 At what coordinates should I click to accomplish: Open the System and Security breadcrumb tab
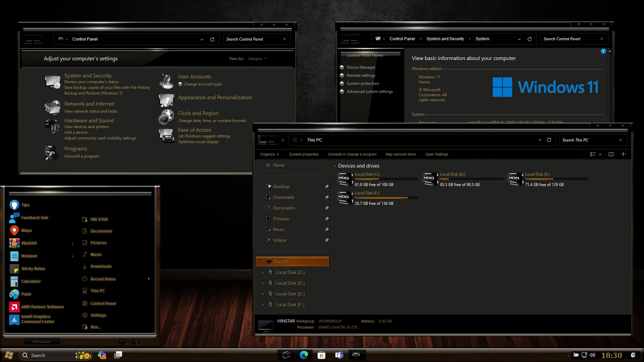(445, 39)
